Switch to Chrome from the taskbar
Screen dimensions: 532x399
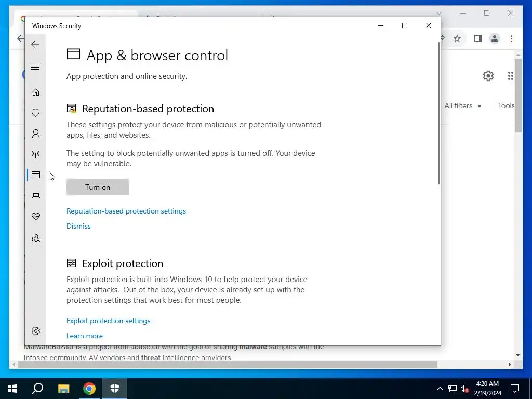click(89, 389)
